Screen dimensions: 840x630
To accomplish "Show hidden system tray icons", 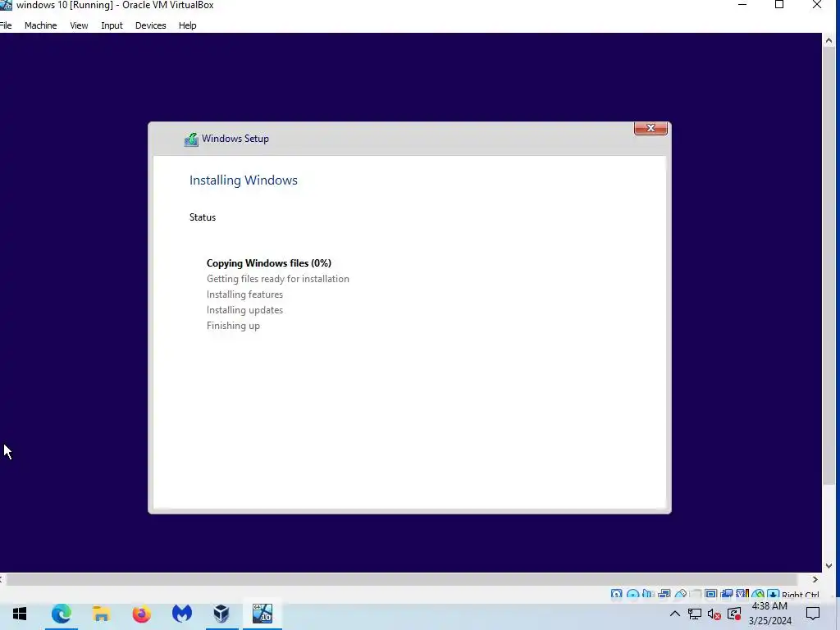I will (675, 614).
